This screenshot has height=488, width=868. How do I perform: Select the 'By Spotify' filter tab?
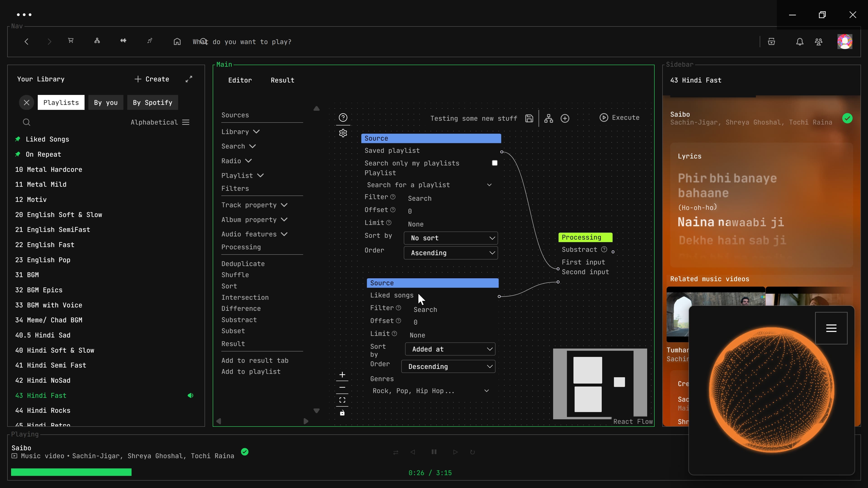[x=152, y=102]
